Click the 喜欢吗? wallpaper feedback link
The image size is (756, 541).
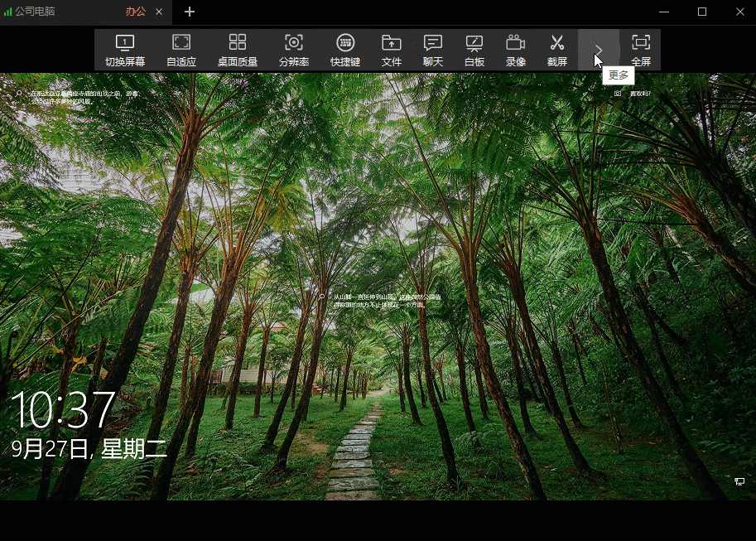[639, 94]
